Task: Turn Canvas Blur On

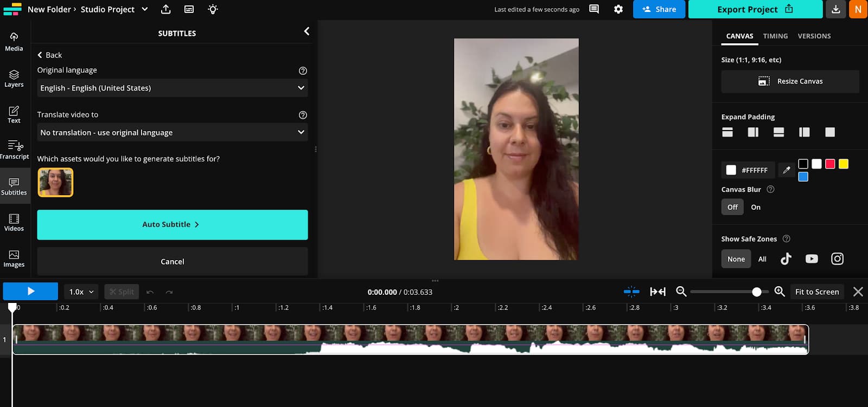Action: click(x=755, y=207)
